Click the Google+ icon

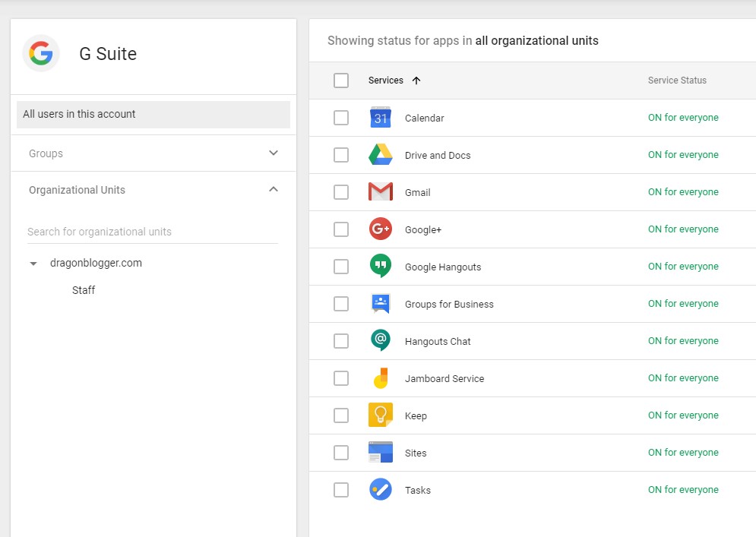point(381,229)
